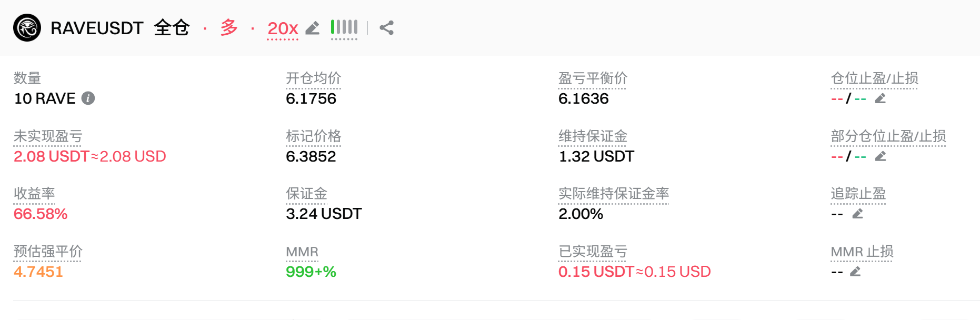Click the info icon beside 10 RAVE
Image resolution: width=980 pixels, height=320 pixels.
point(88,98)
